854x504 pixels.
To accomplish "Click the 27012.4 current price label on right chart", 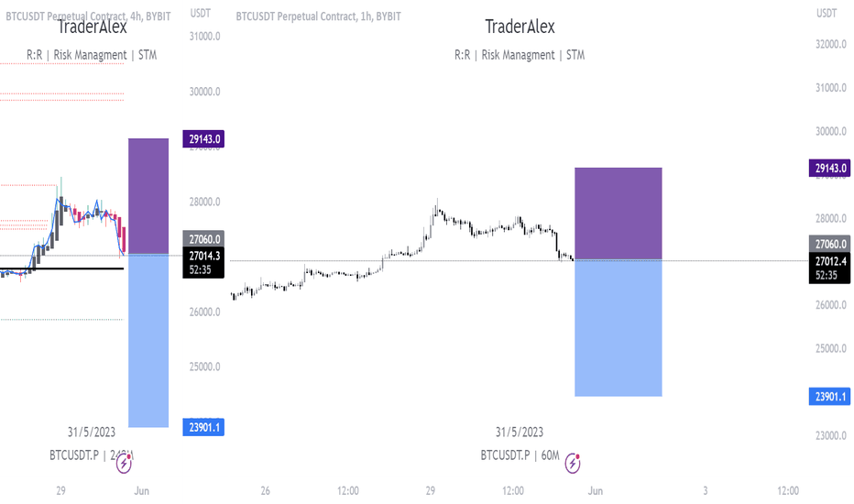I will [x=829, y=268].
